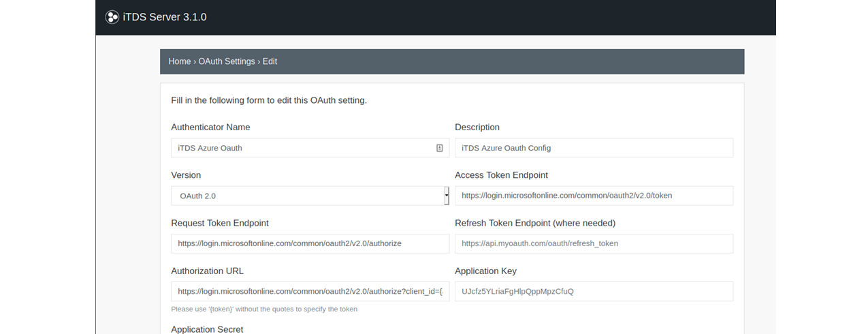Click the Application Key field
Viewport: 868px width, 334px height.
594,291
